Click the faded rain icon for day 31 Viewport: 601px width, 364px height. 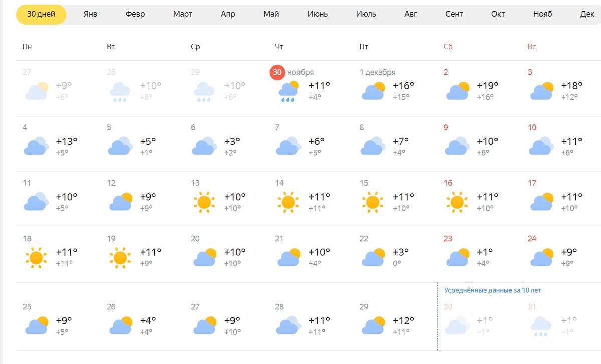(541, 326)
